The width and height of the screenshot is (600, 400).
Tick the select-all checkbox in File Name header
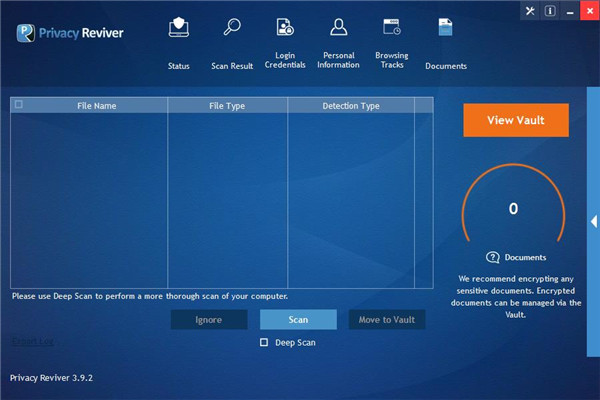click(18, 104)
